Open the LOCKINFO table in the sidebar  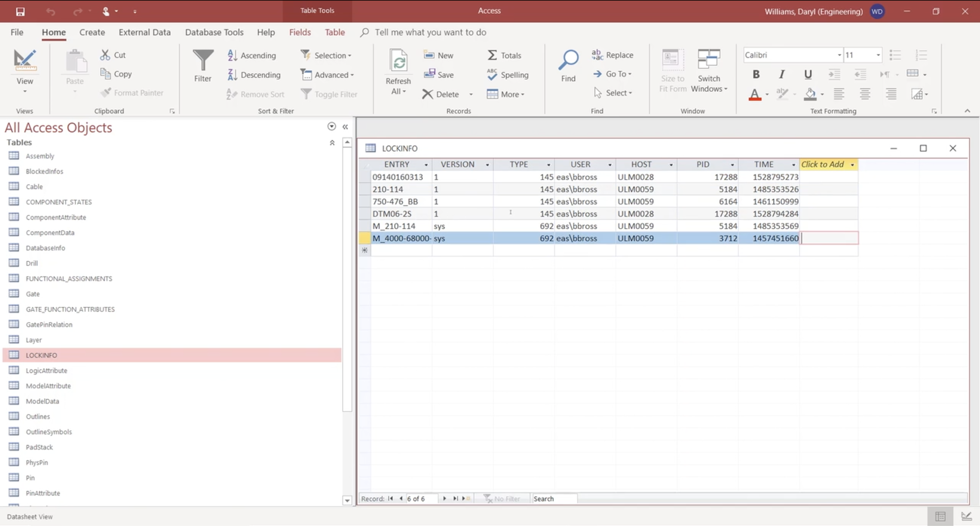point(41,355)
